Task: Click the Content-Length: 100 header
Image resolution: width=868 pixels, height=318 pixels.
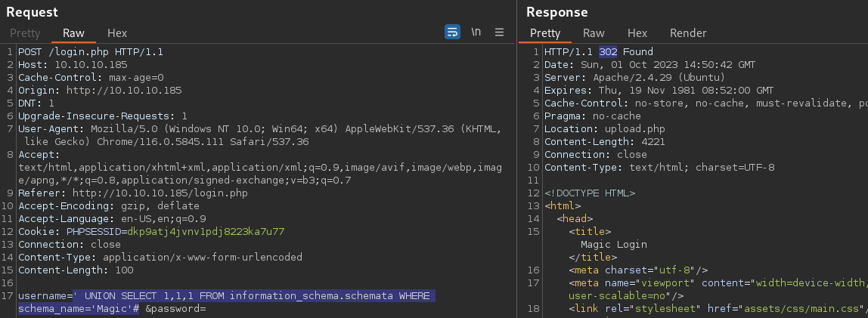Action: (x=76, y=270)
